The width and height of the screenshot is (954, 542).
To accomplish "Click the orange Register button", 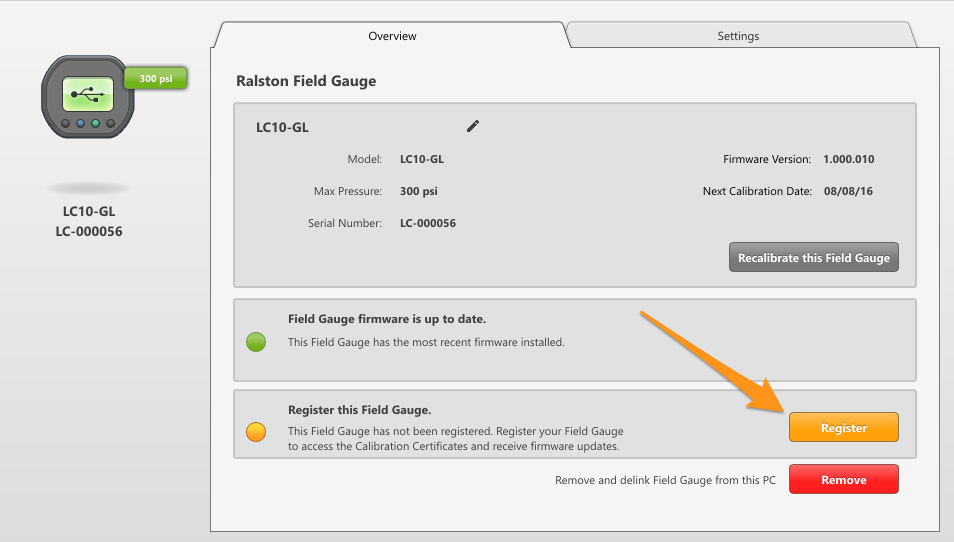I will pyautogui.click(x=844, y=428).
